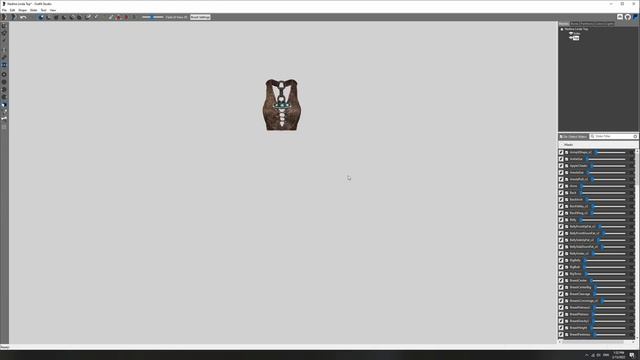Click the Undo arrow icon in toolbar
This screenshot has height=360, width=640.
23,17
